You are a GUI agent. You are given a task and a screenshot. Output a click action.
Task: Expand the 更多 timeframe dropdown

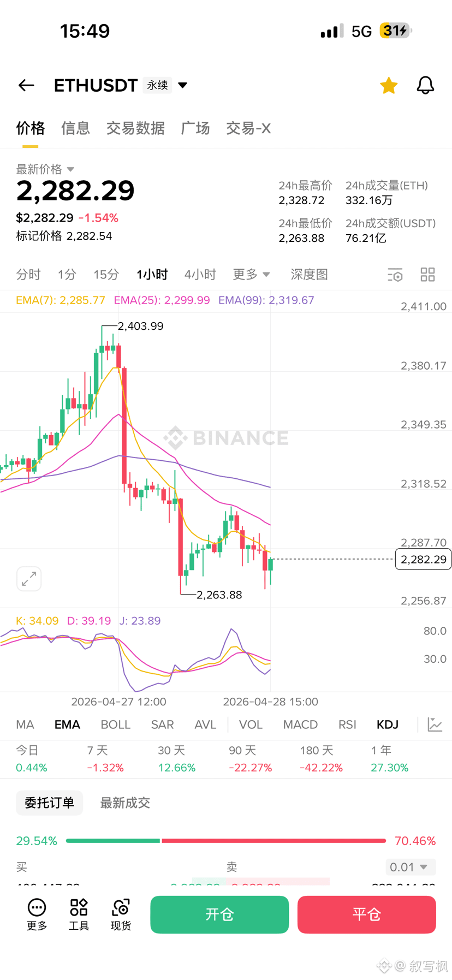pos(252,275)
